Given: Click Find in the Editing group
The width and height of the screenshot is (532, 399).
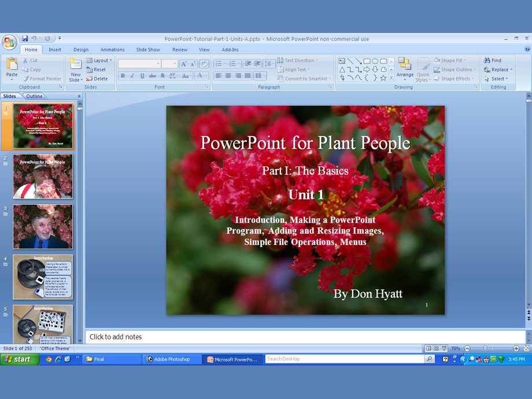Looking at the screenshot, I should coord(493,60).
